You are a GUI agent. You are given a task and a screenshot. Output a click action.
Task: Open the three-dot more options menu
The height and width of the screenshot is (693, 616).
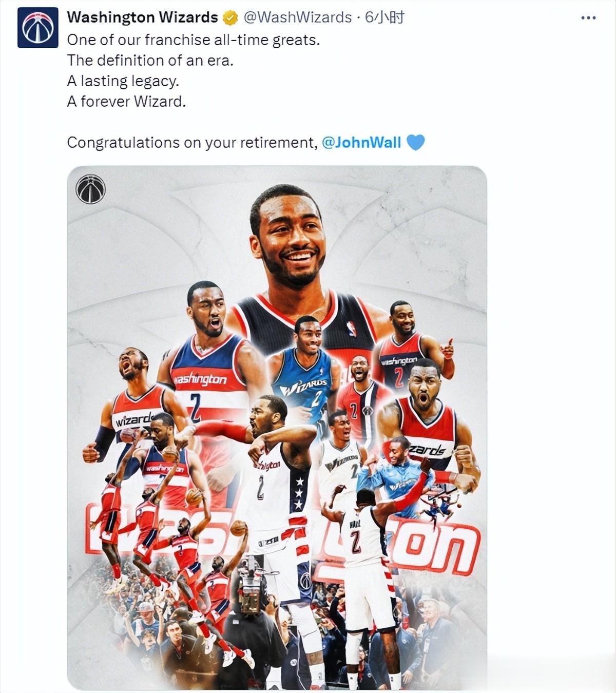[x=588, y=18]
